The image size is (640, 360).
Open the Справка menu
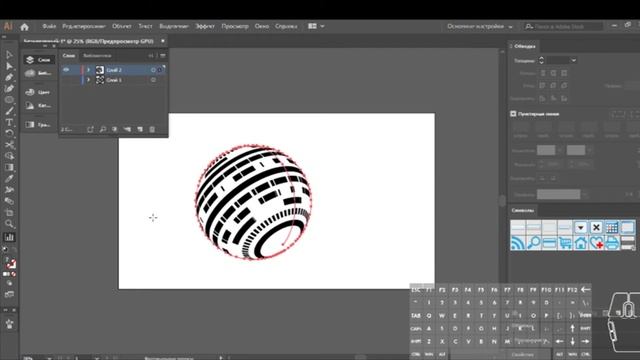pos(286,26)
